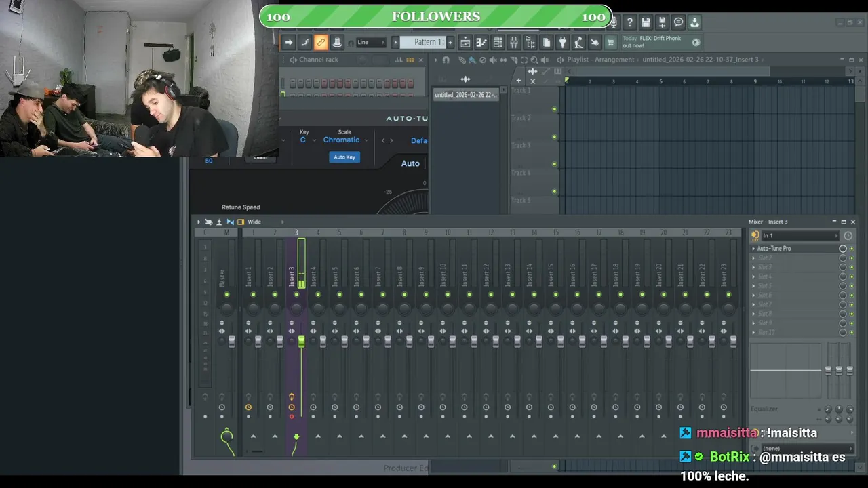Click the project files page icon
The image size is (868, 488).
[x=547, y=42]
